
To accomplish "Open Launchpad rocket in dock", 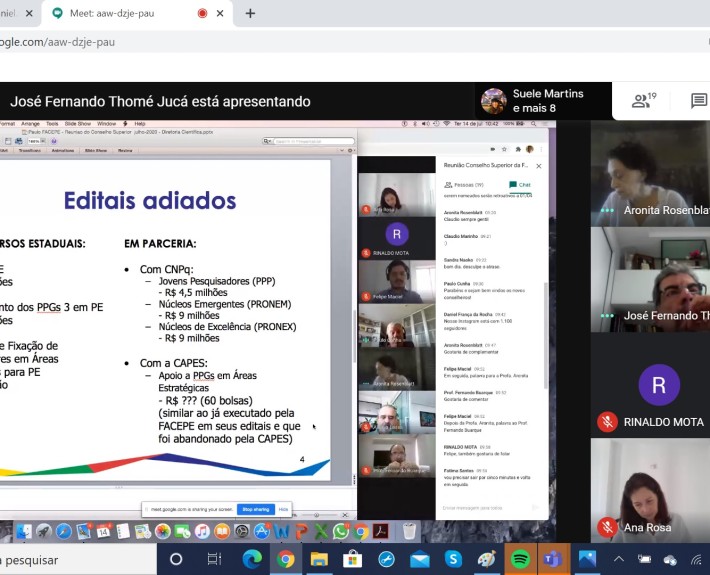I will pos(43,531).
